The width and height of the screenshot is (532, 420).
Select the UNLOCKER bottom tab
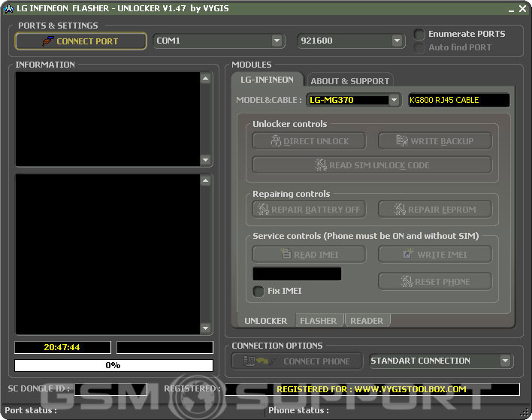click(266, 321)
